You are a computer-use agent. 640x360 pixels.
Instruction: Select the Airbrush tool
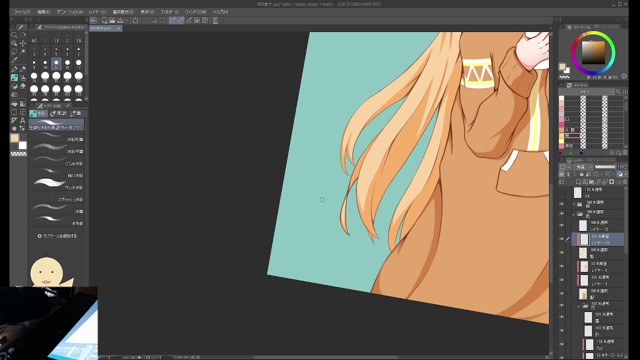23,78
